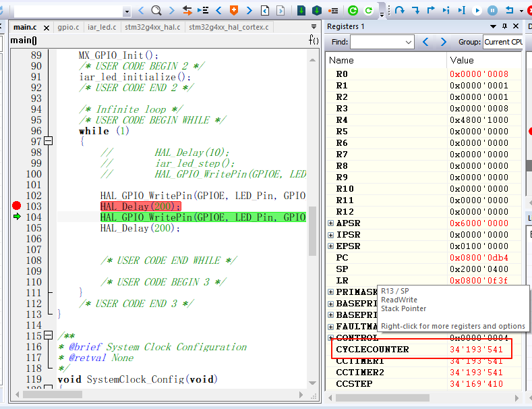Click registers Find next arrow

(x=444, y=42)
